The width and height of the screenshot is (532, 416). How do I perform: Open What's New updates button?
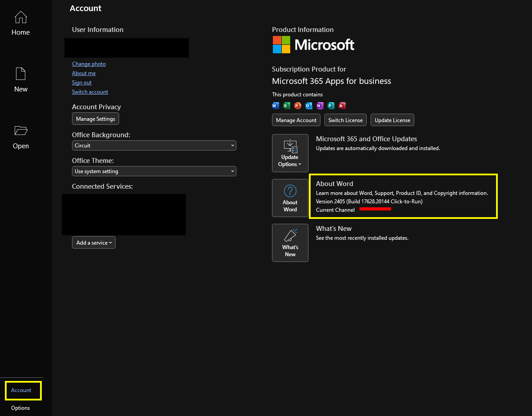(x=290, y=243)
